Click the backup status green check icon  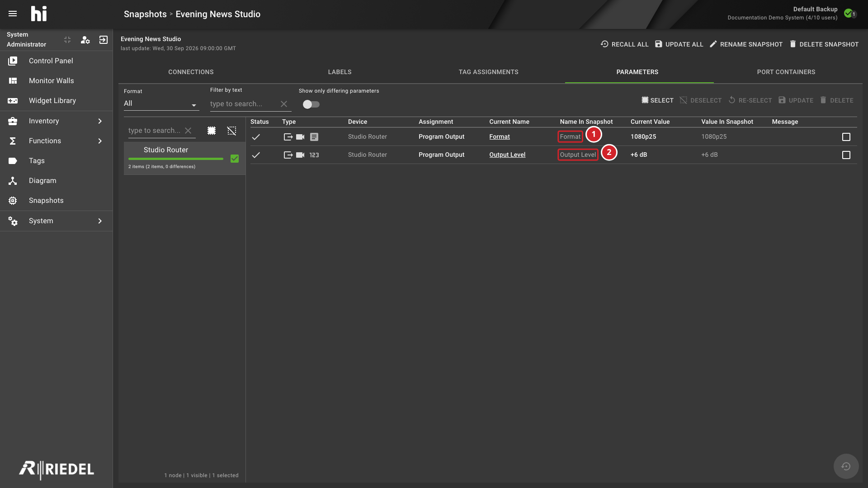(848, 13)
